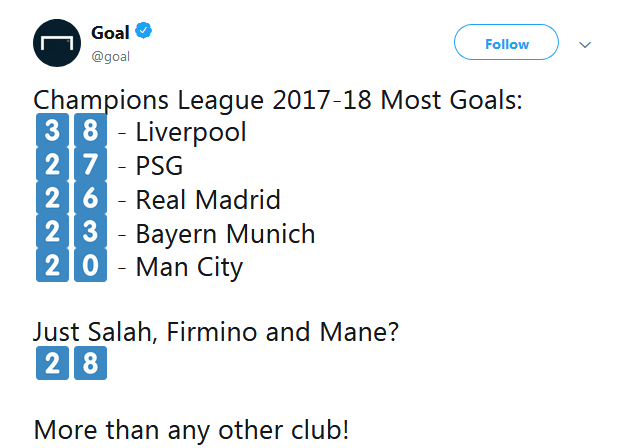Open the @goal handle link
623x448 pixels.
(111, 56)
